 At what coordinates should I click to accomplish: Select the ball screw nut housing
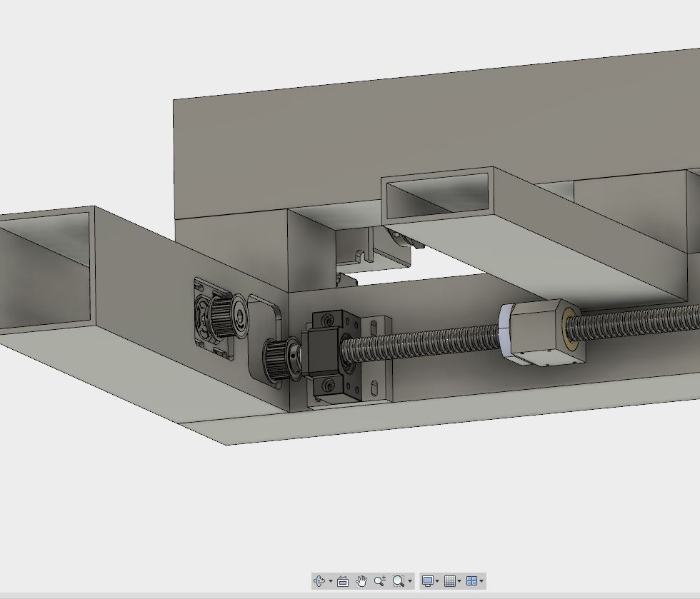(543, 328)
